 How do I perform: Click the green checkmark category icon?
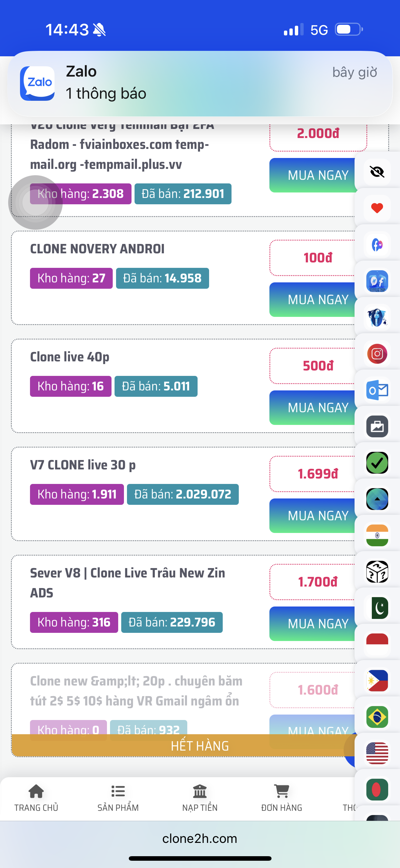[x=377, y=463]
